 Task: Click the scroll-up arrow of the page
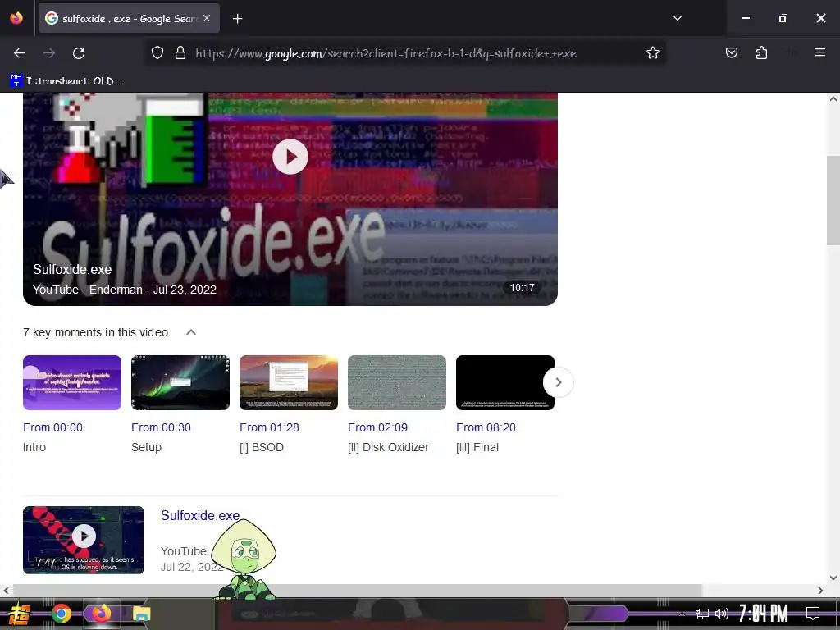[833, 99]
